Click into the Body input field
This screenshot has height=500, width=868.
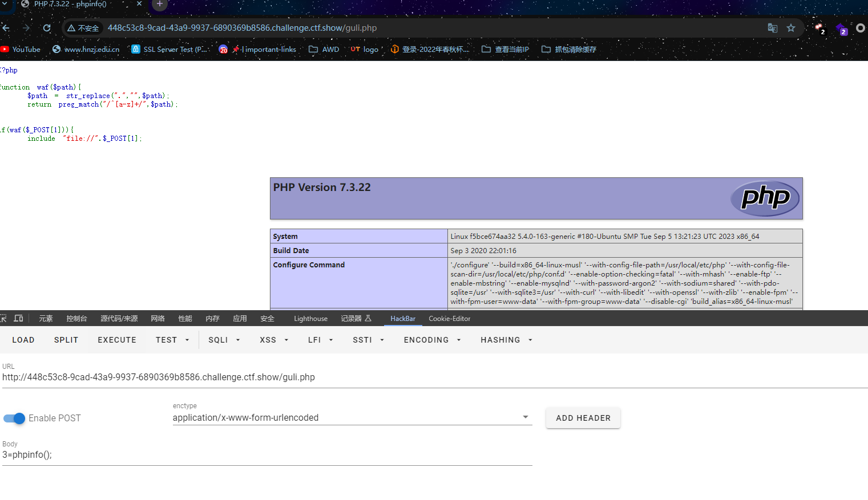click(x=267, y=455)
